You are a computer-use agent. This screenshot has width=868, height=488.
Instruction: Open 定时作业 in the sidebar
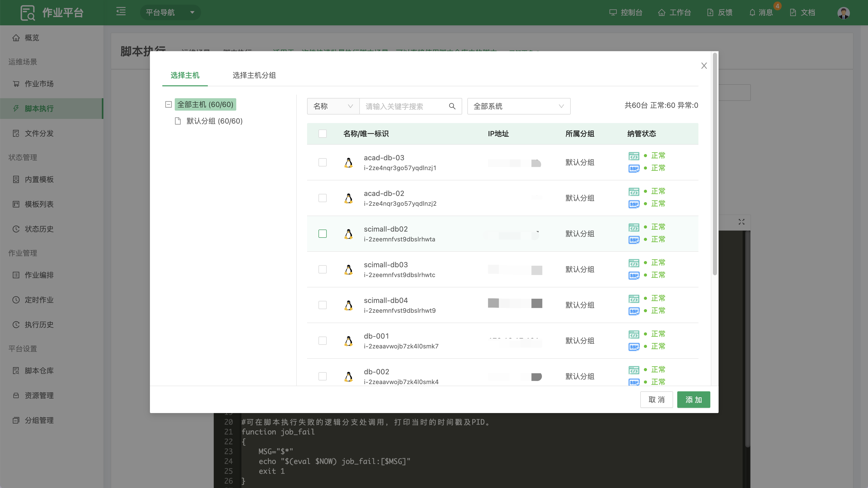click(51, 300)
